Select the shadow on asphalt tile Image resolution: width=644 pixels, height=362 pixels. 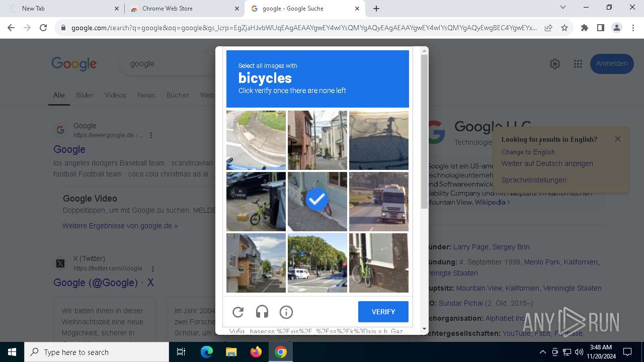tap(379, 140)
